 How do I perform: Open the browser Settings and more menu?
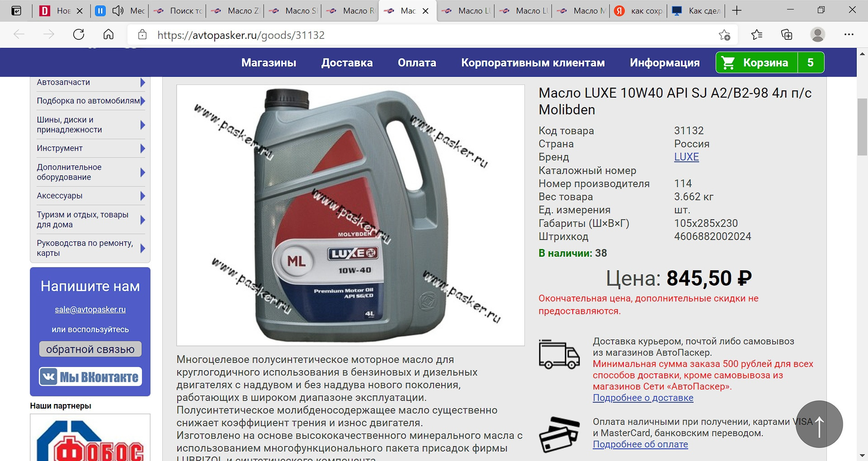click(849, 34)
